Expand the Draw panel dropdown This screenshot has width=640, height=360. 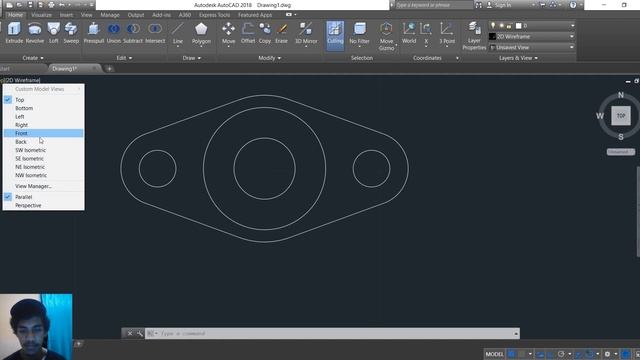[x=192, y=58]
